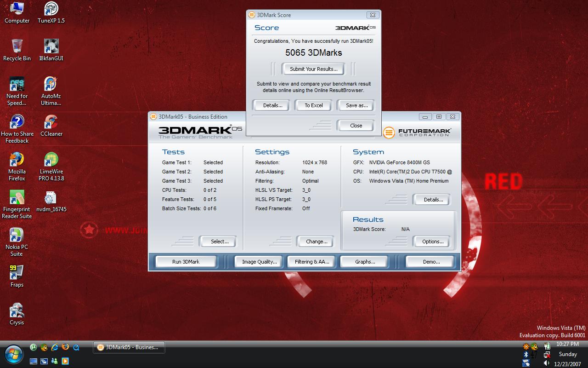Click the Windows Vista (TM) Home Premium text
This screenshot has width=588, height=368.
tap(409, 181)
